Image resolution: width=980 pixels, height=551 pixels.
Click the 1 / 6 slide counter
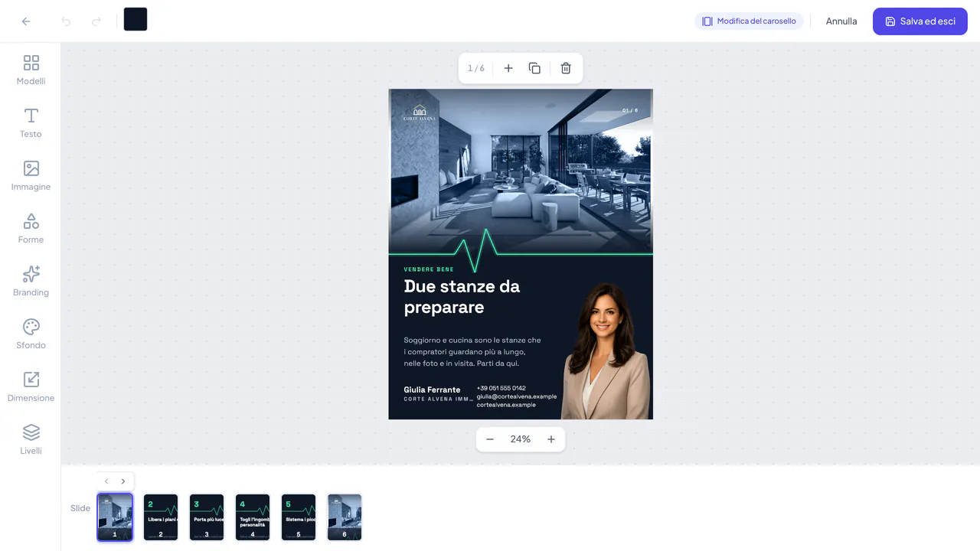476,68
